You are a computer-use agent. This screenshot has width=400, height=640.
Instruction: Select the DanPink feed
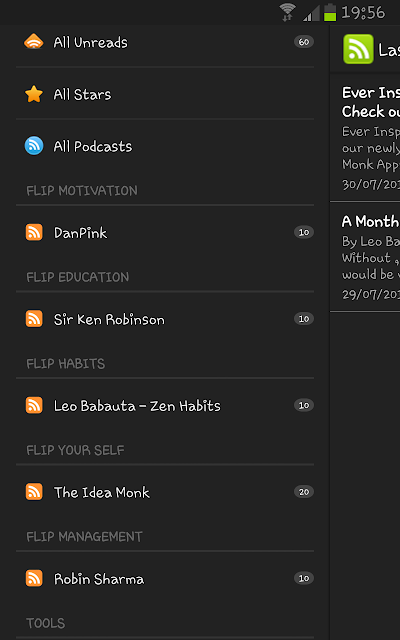tap(165, 232)
